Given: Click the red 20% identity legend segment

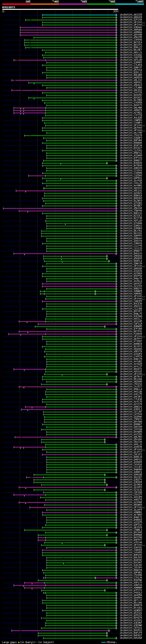Looking at the screenshot, I should tap(16, 4).
